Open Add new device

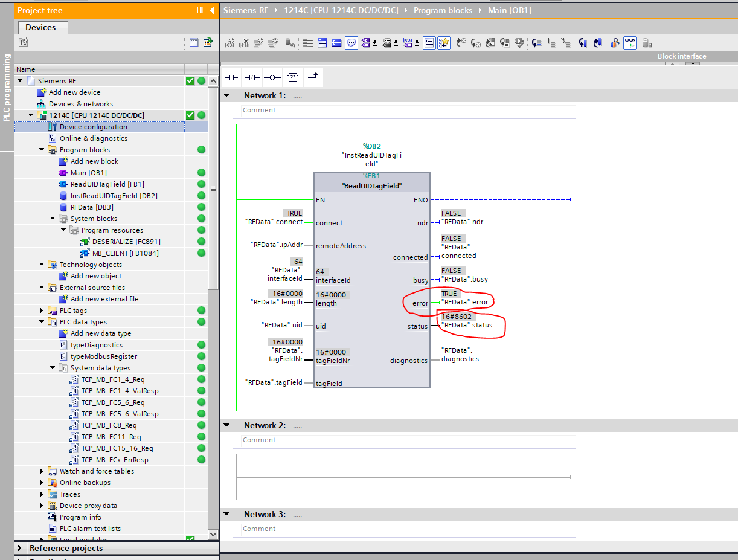pyautogui.click(x=74, y=92)
